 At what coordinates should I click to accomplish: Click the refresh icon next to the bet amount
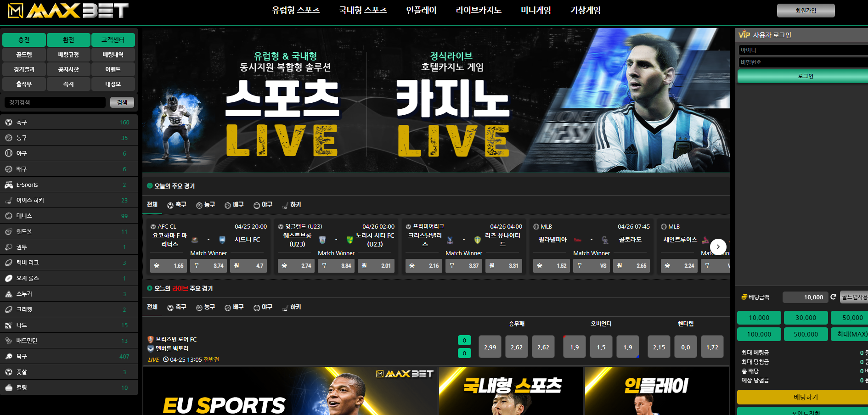coord(834,297)
